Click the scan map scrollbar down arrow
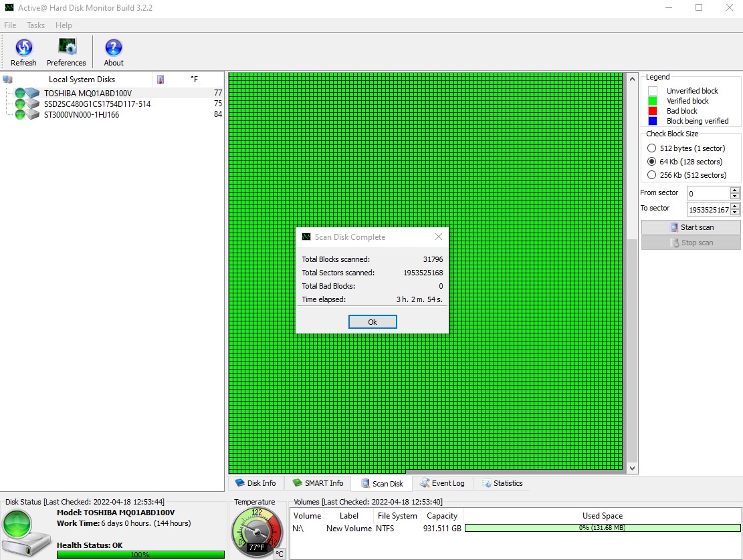This screenshot has height=560, width=743. click(x=632, y=469)
